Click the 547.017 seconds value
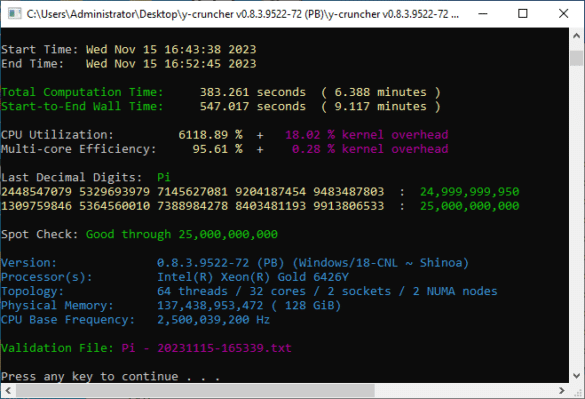Image resolution: width=585 pixels, height=399 pixels. (253, 106)
